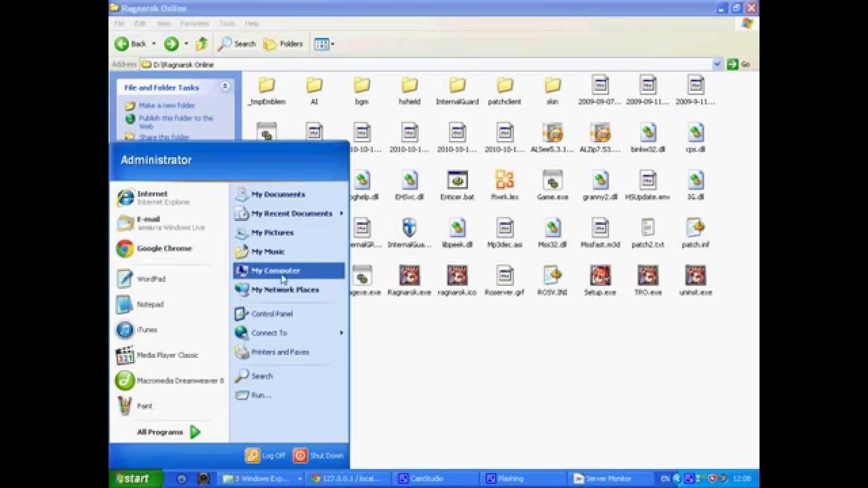Switch to CamStudio on the taskbar
Screen dimensions: 868x488
tap(435, 479)
